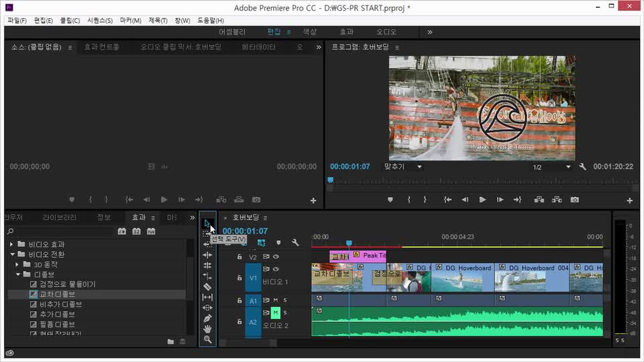The image size is (644, 362).
Task: Add marker in Program monitor
Action: [x=390, y=200]
